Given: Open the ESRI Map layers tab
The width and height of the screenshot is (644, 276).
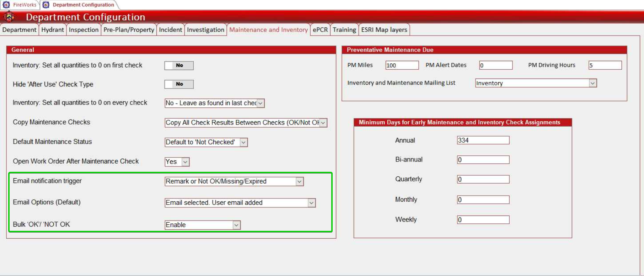Looking at the screenshot, I should pos(384,30).
